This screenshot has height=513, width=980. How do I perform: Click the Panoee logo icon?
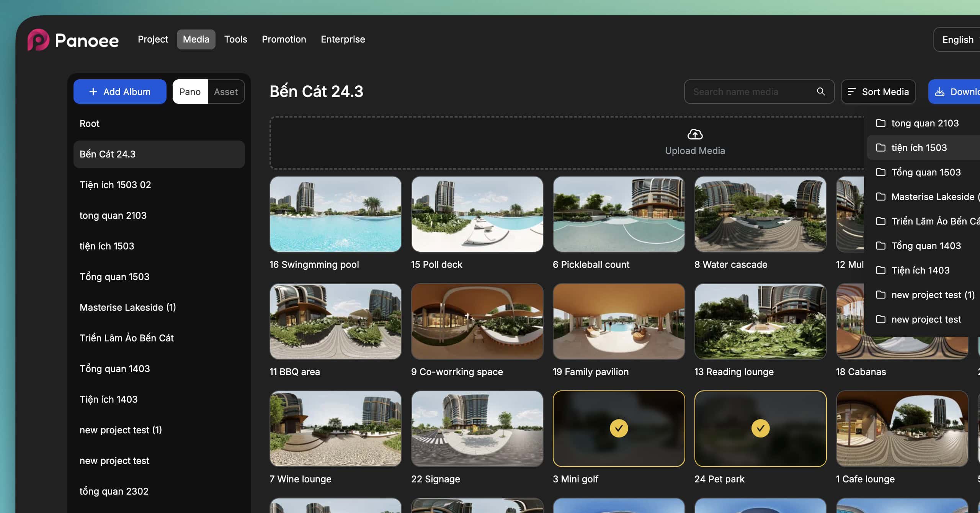pyautogui.click(x=38, y=39)
